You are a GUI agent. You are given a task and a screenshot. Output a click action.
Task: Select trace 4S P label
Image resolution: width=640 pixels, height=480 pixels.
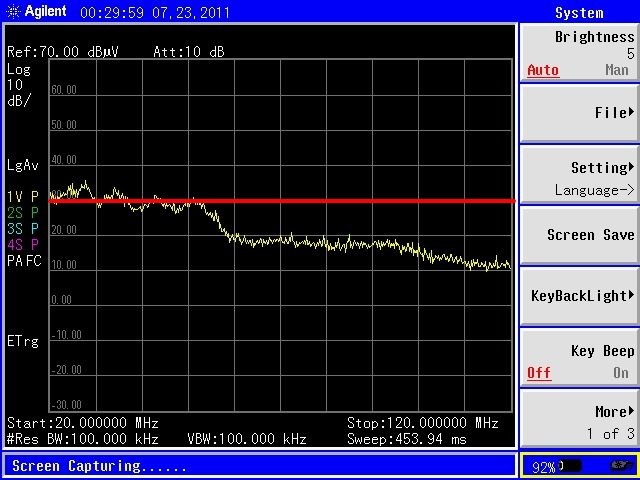23,244
